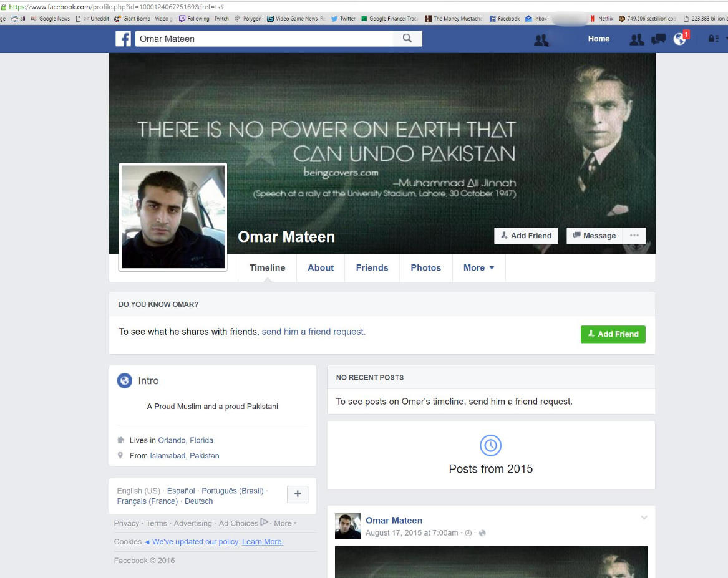728x578 pixels.
Task: Click into the Facebook search field
Action: coord(264,39)
